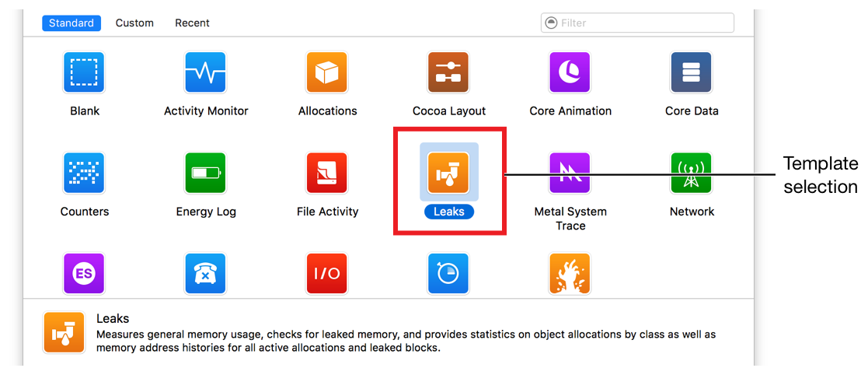Viewport: 868px width, 375px height.
Task: Select the blue clock profiler icon
Action: tap(448, 274)
